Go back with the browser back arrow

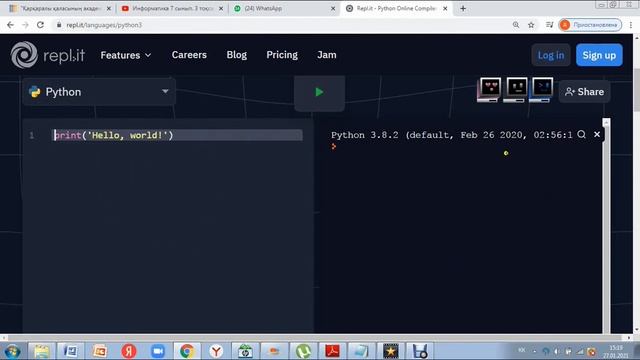(11, 25)
